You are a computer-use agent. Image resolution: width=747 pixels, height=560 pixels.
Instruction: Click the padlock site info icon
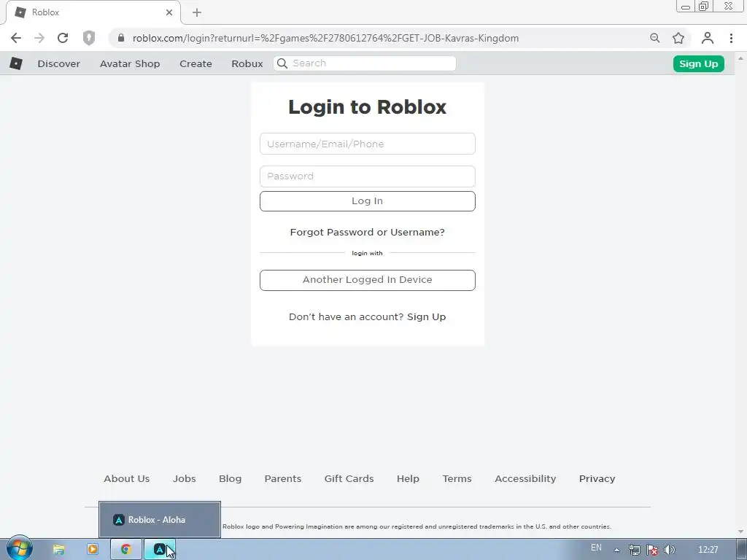pyautogui.click(x=121, y=38)
